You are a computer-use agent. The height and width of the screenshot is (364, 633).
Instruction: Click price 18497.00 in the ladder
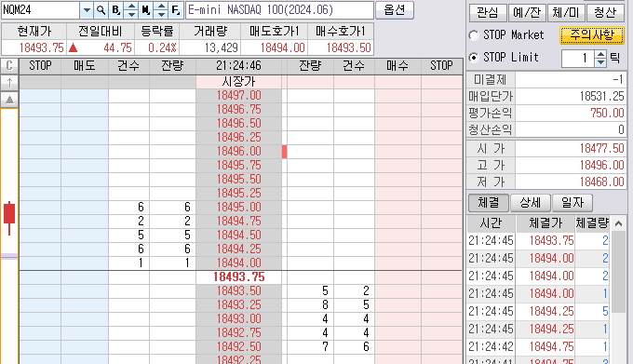(x=238, y=96)
